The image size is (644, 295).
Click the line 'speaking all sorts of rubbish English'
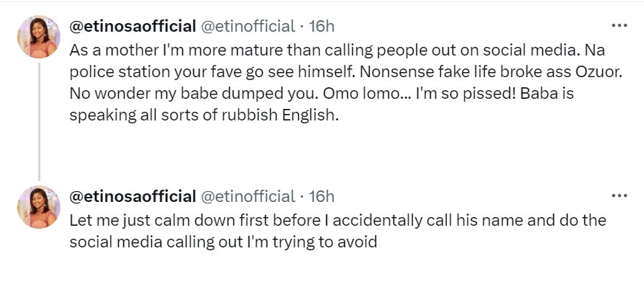tap(203, 116)
